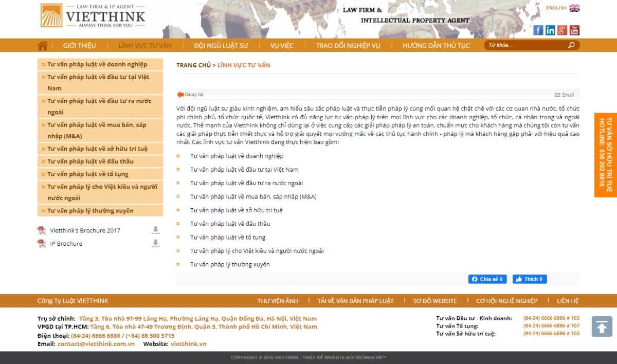The image size is (617, 364).
Task: Select sidebar item về sở hữu trí tuệ
Action: tap(100, 149)
